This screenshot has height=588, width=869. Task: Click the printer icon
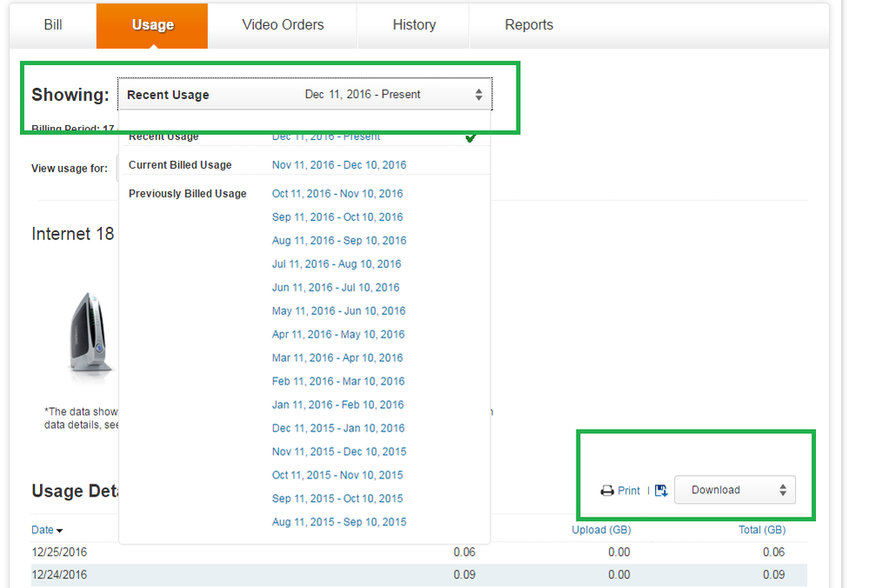click(607, 491)
